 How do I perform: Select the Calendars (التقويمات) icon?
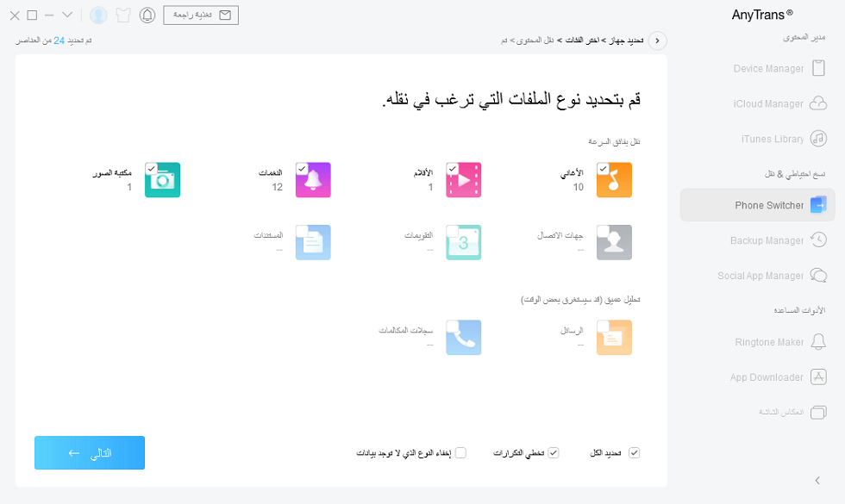[464, 243]
